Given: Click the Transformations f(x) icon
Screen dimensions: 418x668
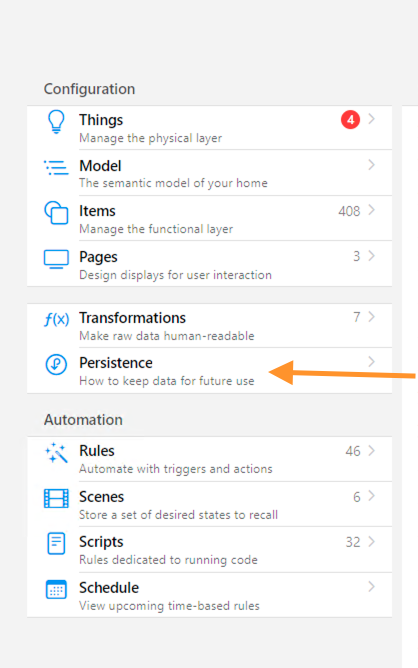Looking at the screenshot, I should click(x=56, y=319).
